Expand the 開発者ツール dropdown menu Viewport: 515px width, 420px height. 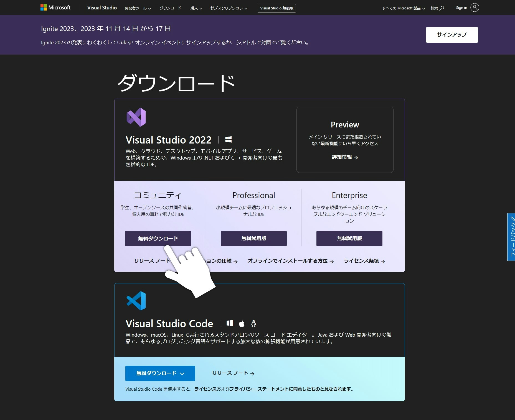(x=138, y=8)
